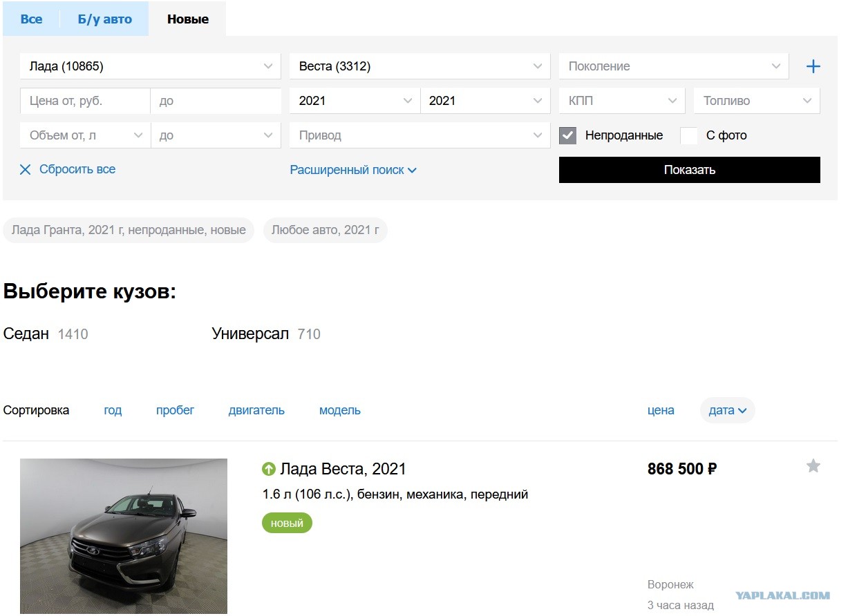Click the новый green badge
Screen dimensions: 848x616
point(287,523)
